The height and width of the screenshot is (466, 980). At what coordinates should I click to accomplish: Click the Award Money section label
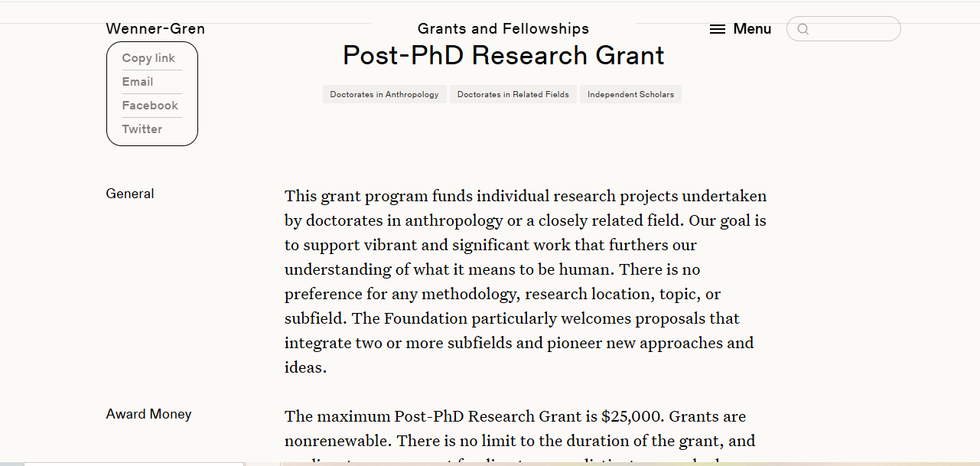[x=148, y=414]
